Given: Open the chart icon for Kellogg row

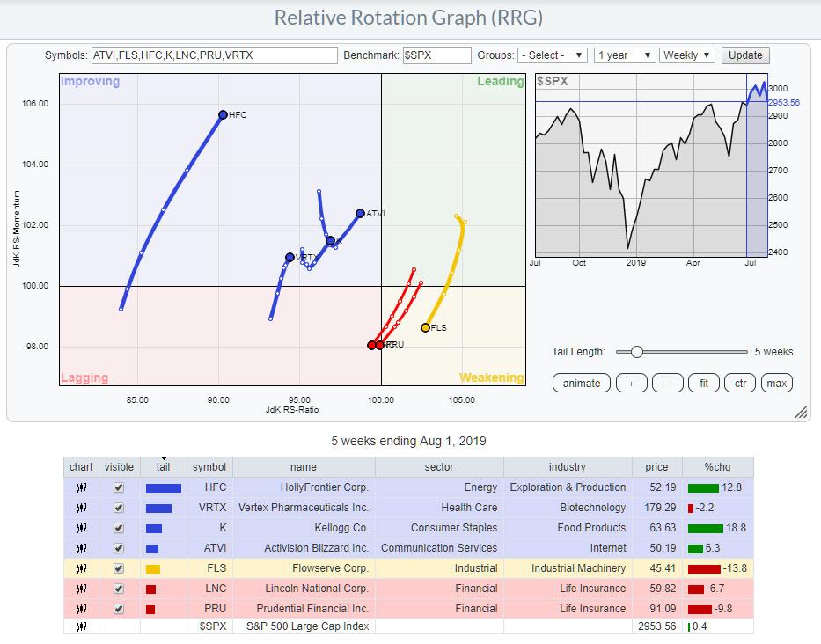Looking at the screenshot, I should 81,528.
